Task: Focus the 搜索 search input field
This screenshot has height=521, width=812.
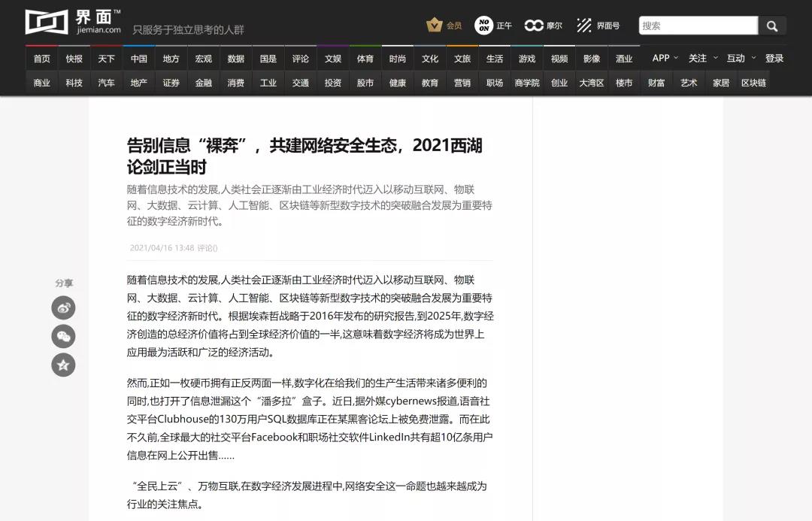Action: tap(697, 26)
